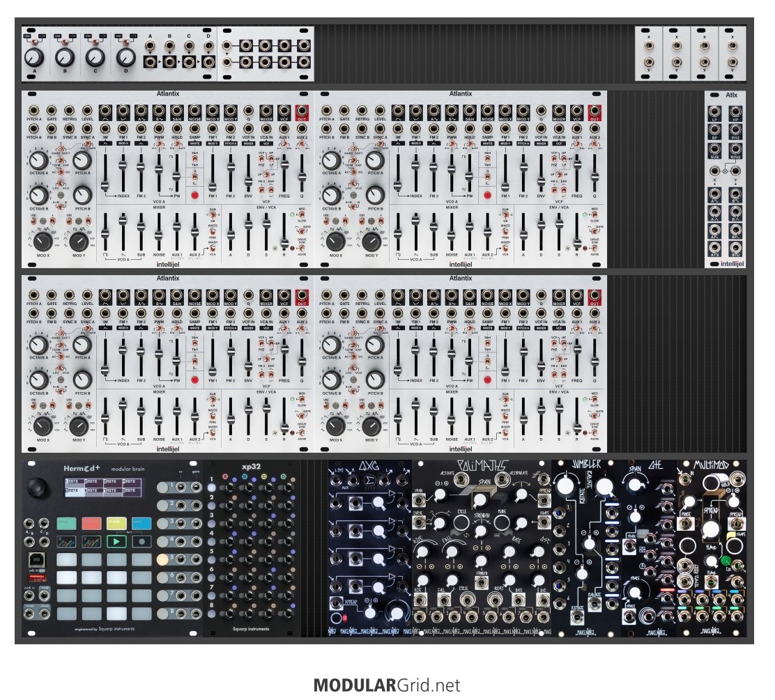This screenshot has width=775, height=700.
Task: Click OCTAVE B selector on top-right Atlantix
Action: click(x=330, y=196)
